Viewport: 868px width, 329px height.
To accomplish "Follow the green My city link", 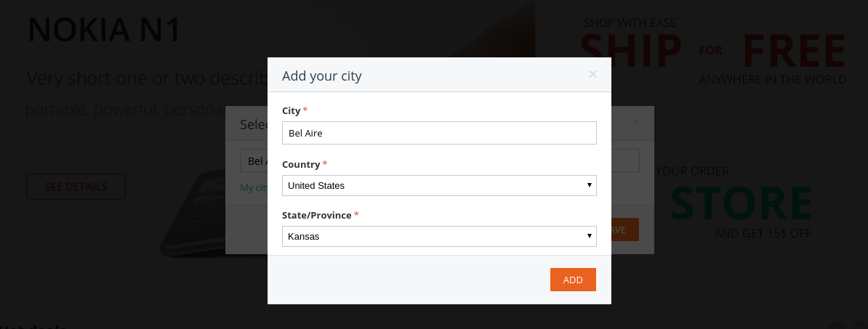I will (254, 188).
